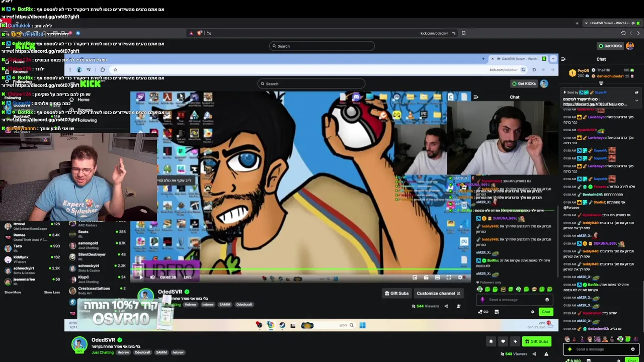Open jeanemariee channel in sidebar
This screenshot has width=644, height=362.
click(32, 281)
